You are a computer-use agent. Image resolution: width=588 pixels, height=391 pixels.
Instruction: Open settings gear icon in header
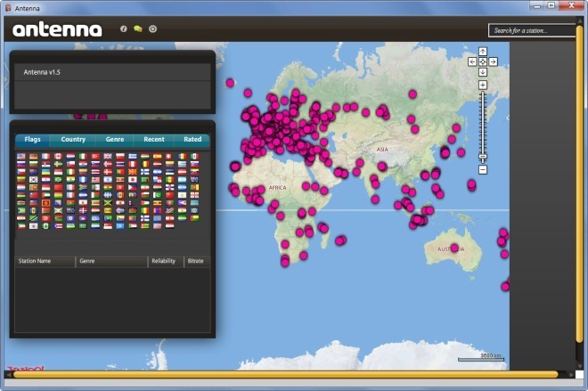(x=152, y=29)
